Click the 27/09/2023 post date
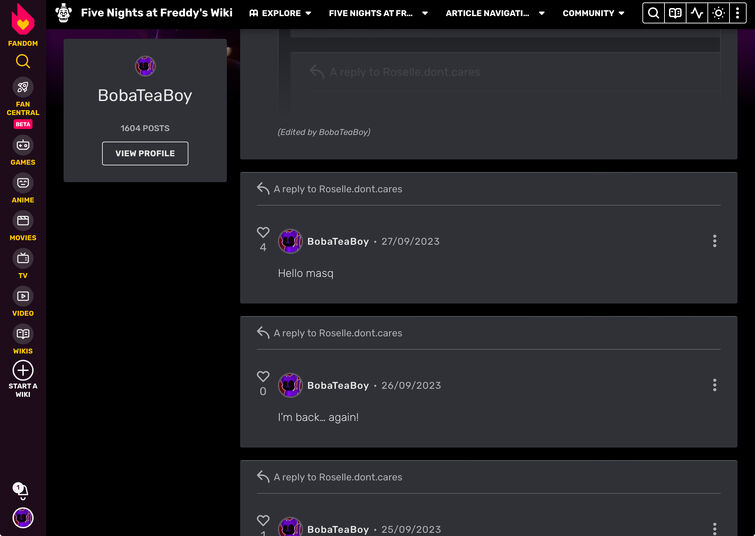Viewport: 755px width, 536px height. [410, 241]
